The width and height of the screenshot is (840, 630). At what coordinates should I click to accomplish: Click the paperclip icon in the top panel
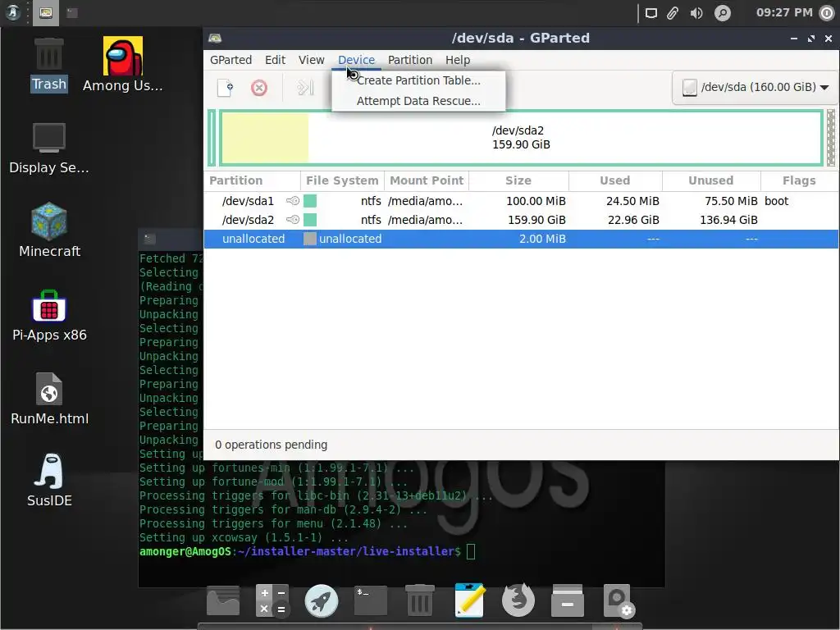click(673, 13)
